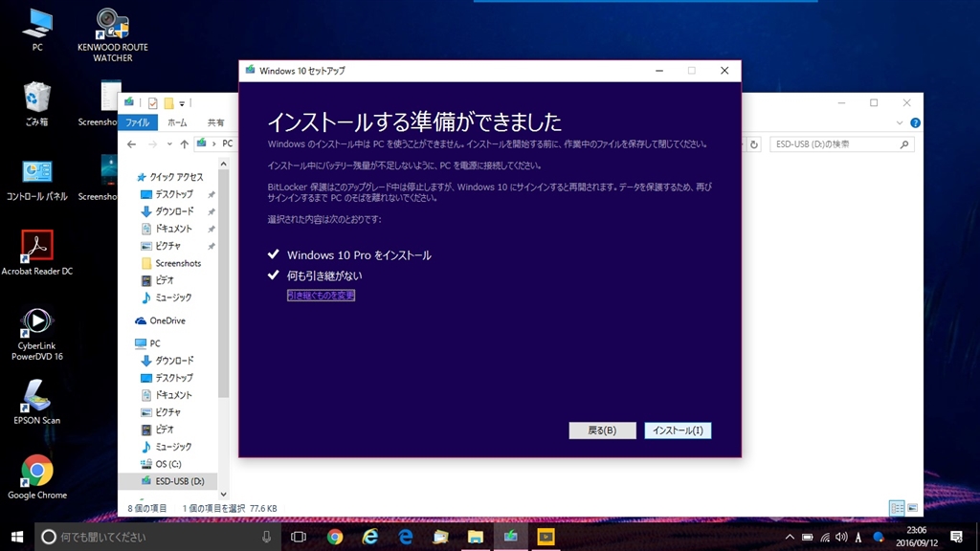Open Microsoft Edge from the taskbar
This screenshot has height=551, width=980.
(405, 537)
